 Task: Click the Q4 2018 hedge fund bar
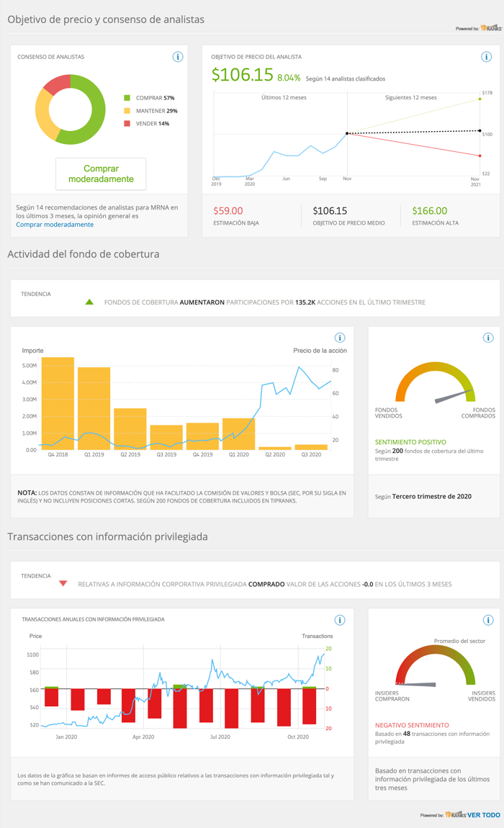(x=58, y=403)
